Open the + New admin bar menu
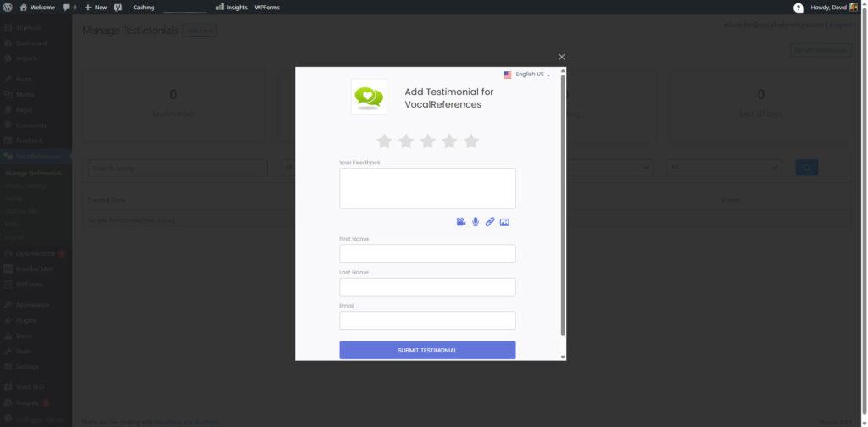The width and height of the screenshot is (868, 427). 96,7
